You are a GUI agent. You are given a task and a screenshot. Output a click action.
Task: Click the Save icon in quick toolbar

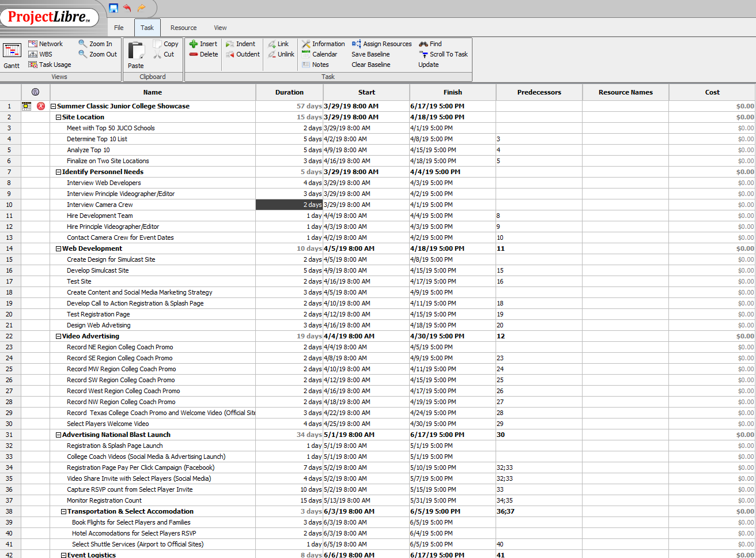click(114, 8)
